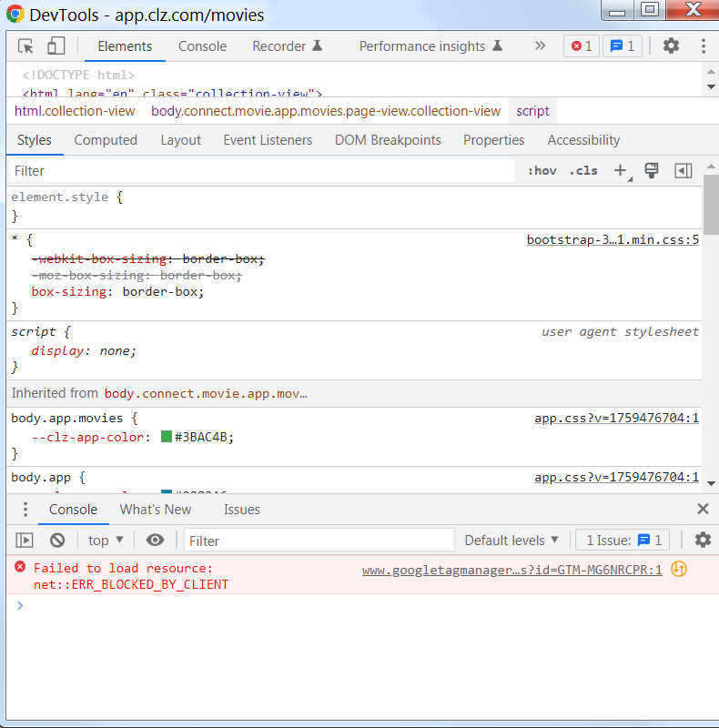719x728 pixels.
Task: Open the Default levels dropdown
Action: tap(511, 541)
